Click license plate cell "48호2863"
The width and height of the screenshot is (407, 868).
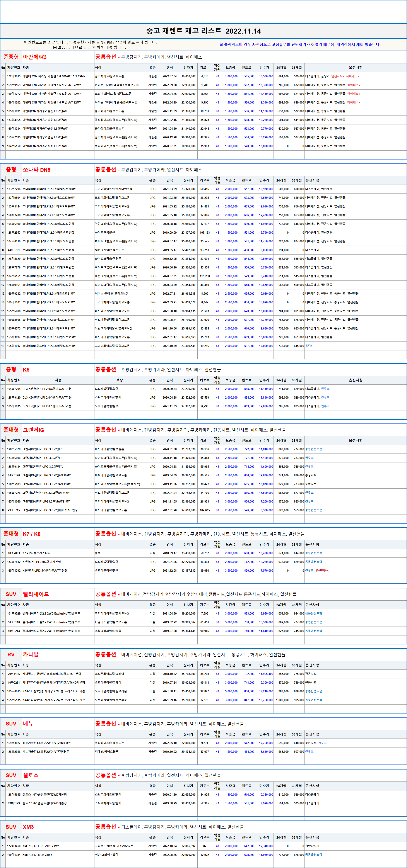(14, 553)
